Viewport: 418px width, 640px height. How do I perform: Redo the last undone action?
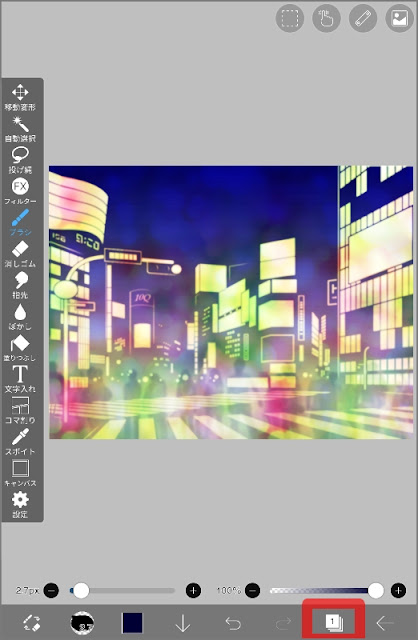283,623
